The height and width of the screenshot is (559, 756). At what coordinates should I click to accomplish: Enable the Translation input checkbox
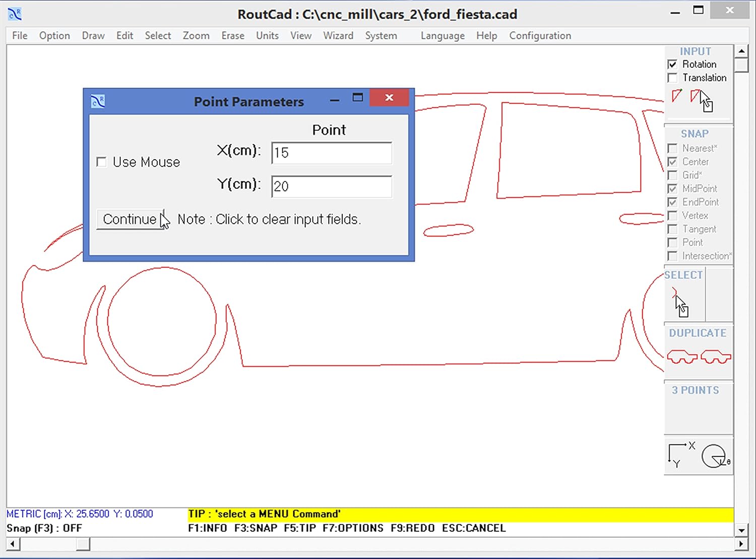(x=672, y=78)
